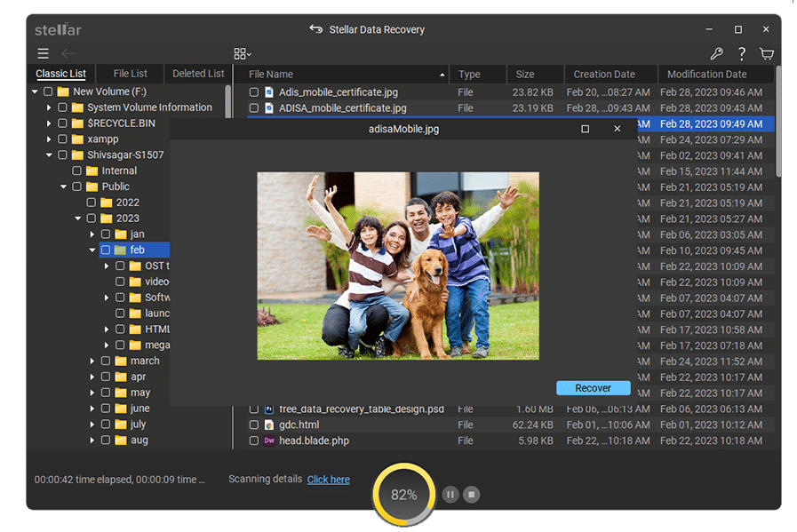Close the adisaMobile.jpg preview

(x=618, y=129)
